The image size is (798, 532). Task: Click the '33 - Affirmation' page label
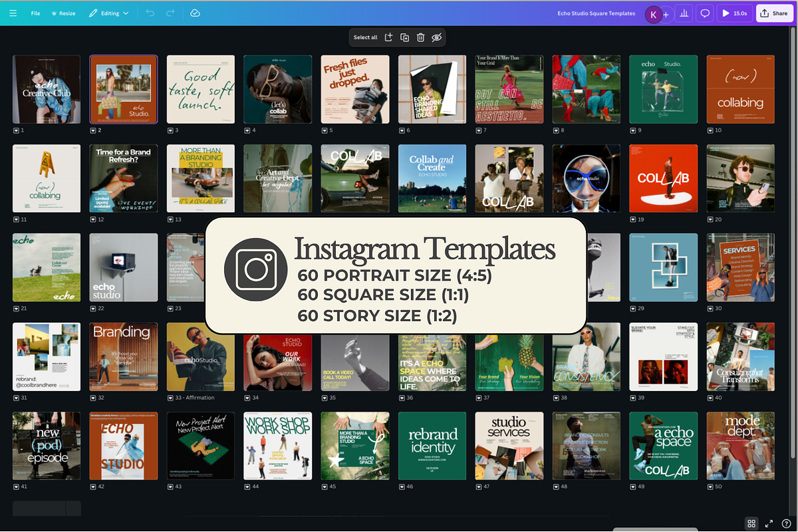194,398
